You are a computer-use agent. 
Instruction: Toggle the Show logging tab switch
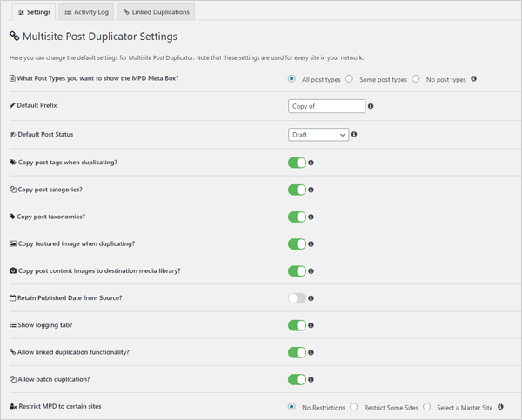coord(297,325)
